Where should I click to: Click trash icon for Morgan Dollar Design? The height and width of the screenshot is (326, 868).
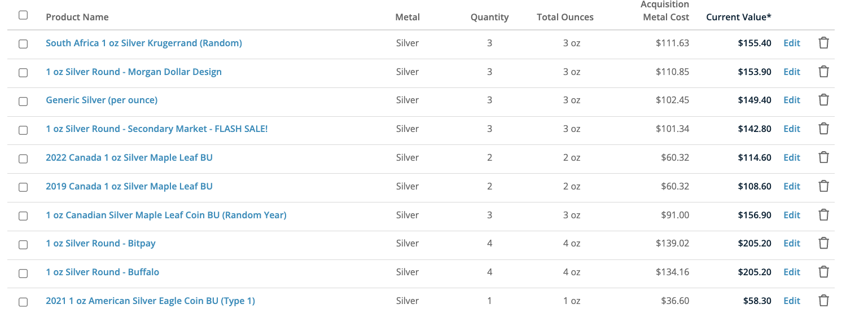(x=823, y=72)
